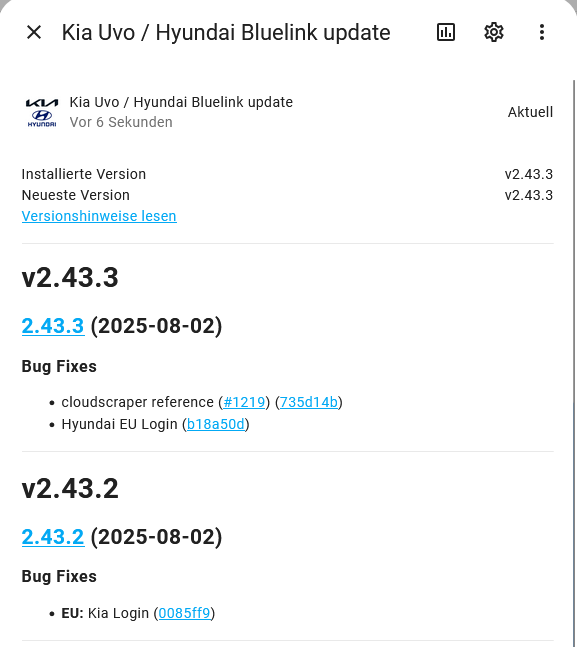Click the Aktuell status label
This screenshot has width=577, height=647.
coord(530,112)
